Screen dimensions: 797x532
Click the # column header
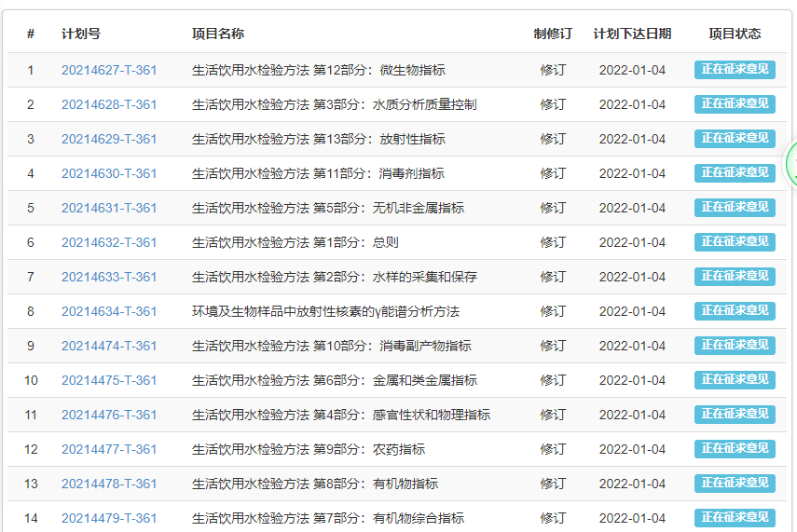[x=31, y=34]
